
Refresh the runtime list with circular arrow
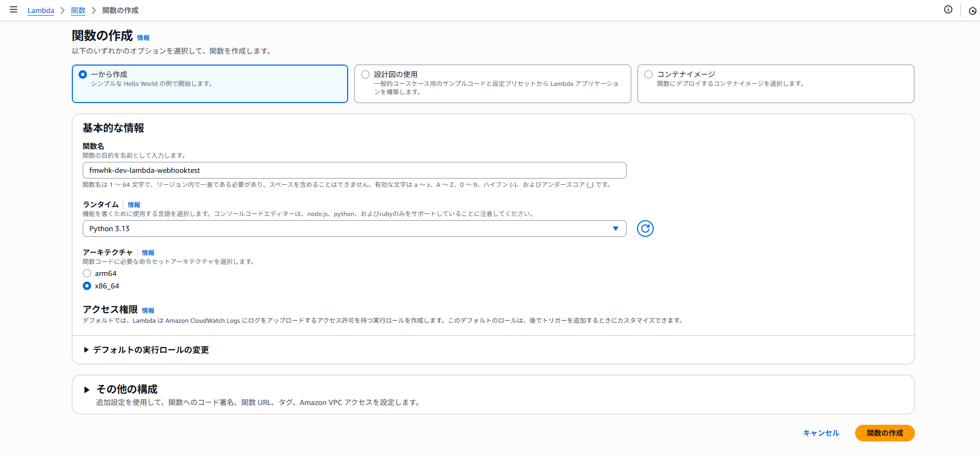click(x=645, y=229)
